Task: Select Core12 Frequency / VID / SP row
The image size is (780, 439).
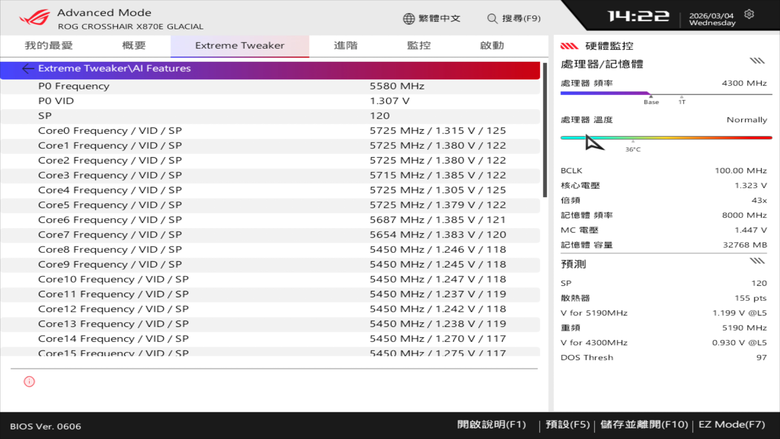Action: pyautogui.click(x=270, y=309)
